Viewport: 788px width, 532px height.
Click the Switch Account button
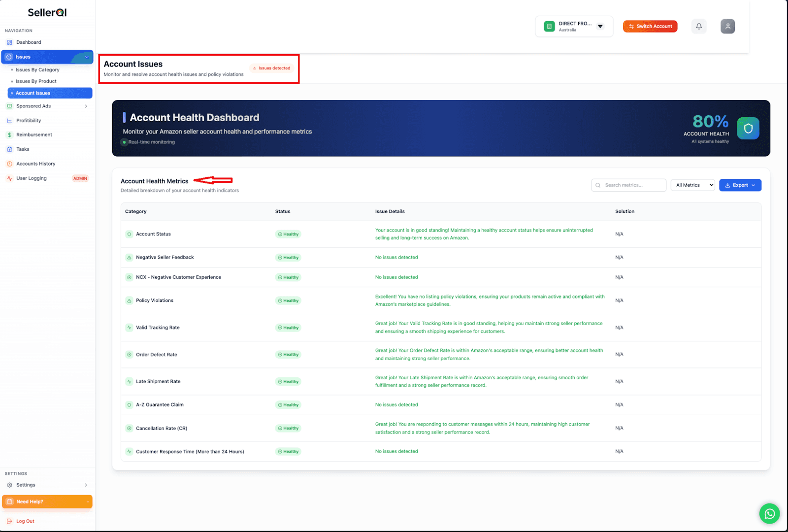650,26
